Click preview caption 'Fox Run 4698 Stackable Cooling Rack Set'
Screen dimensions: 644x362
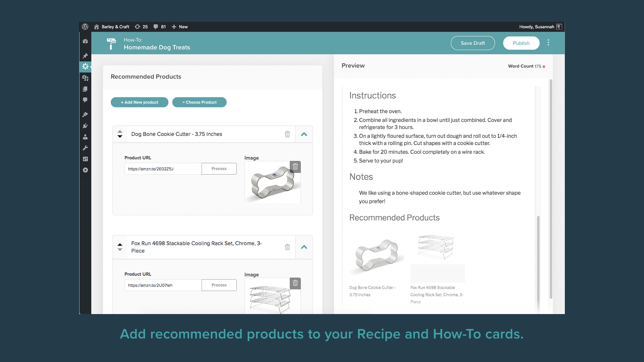coord(437,295)
